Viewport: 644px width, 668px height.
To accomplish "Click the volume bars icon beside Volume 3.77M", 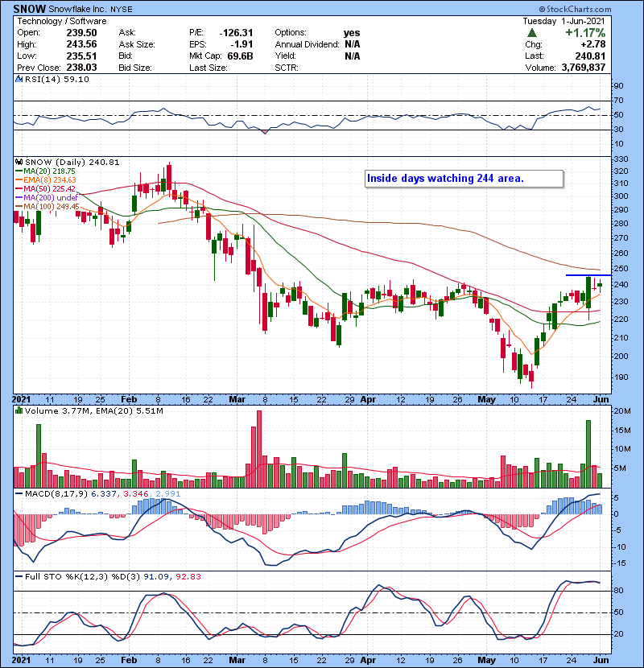I will click(x=19, y=410).
